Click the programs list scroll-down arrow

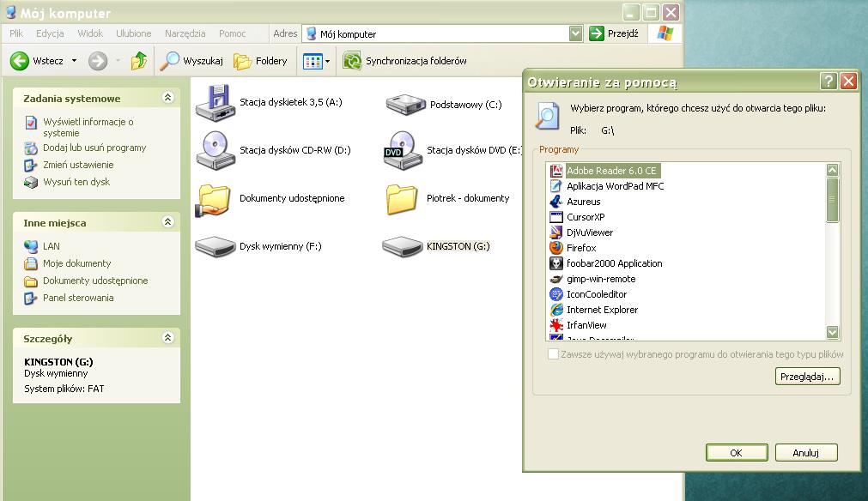pyautogui.click(x=833, y=332)
